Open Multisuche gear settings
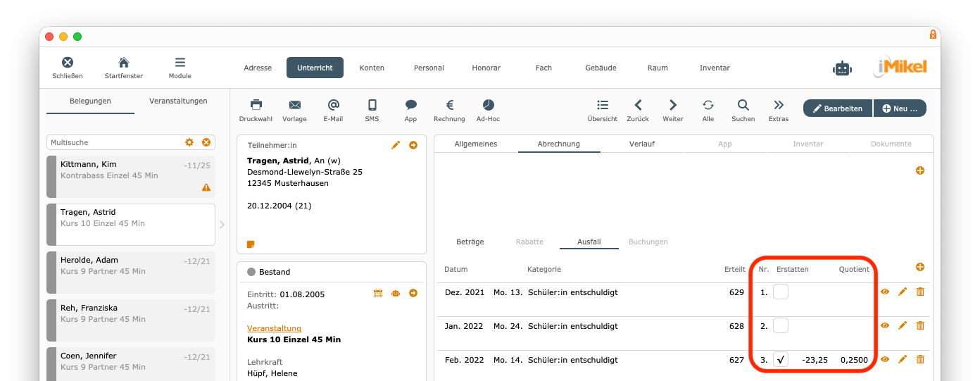The image size is (980, 381). pyautogui.click(x=189, y=142)
